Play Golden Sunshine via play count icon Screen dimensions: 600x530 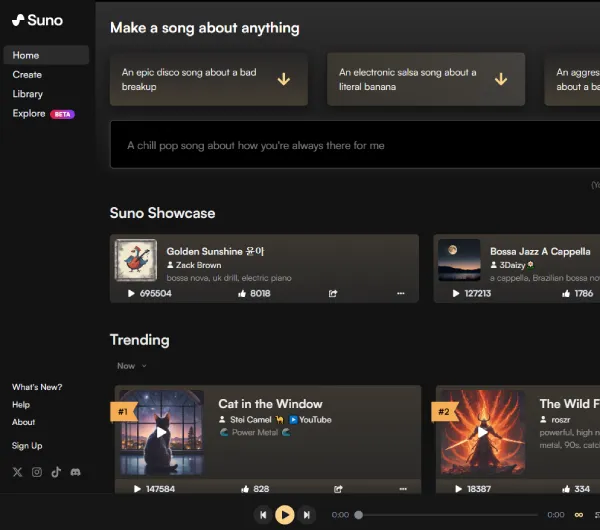coord(131,294)
